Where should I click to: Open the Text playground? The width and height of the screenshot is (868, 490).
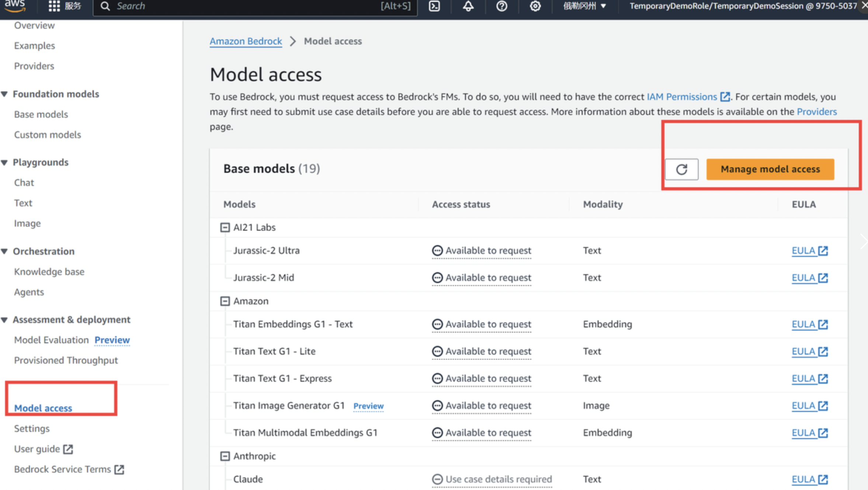pos(23,203)
